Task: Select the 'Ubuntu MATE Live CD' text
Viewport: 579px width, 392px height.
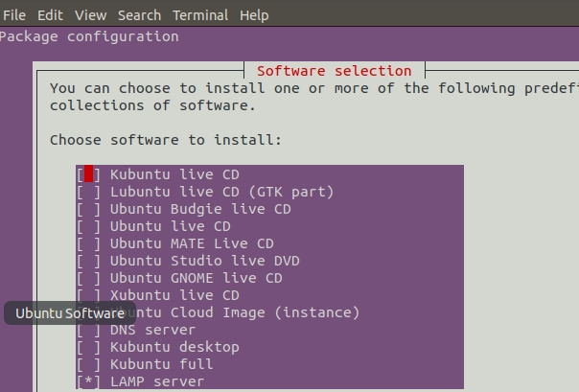Action: 192,243
